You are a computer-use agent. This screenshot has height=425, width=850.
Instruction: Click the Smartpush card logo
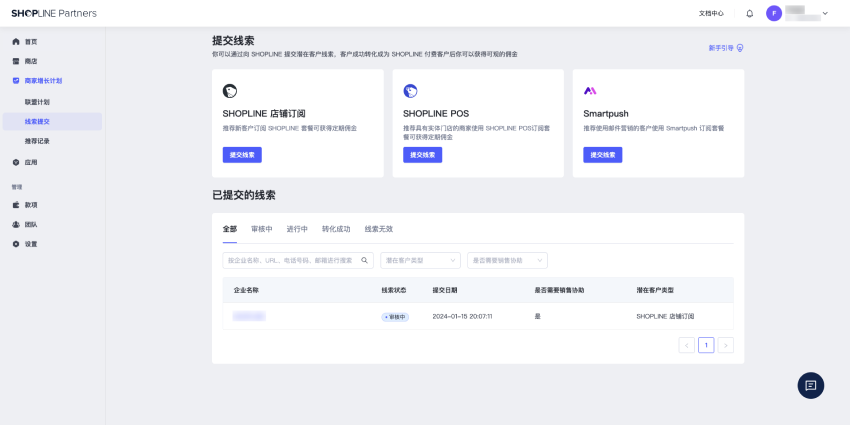tap(590, 91)
